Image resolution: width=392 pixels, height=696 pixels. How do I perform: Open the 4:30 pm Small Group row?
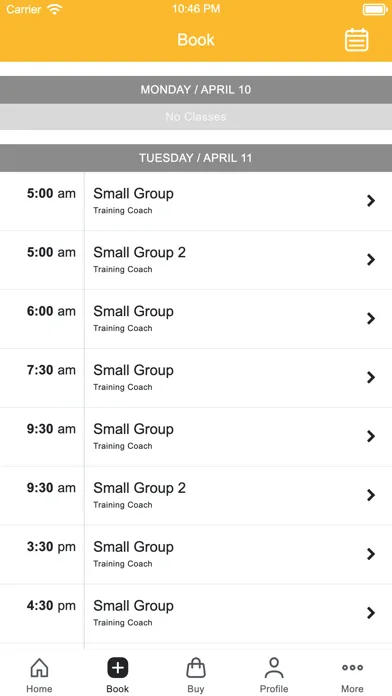(196, 613)
